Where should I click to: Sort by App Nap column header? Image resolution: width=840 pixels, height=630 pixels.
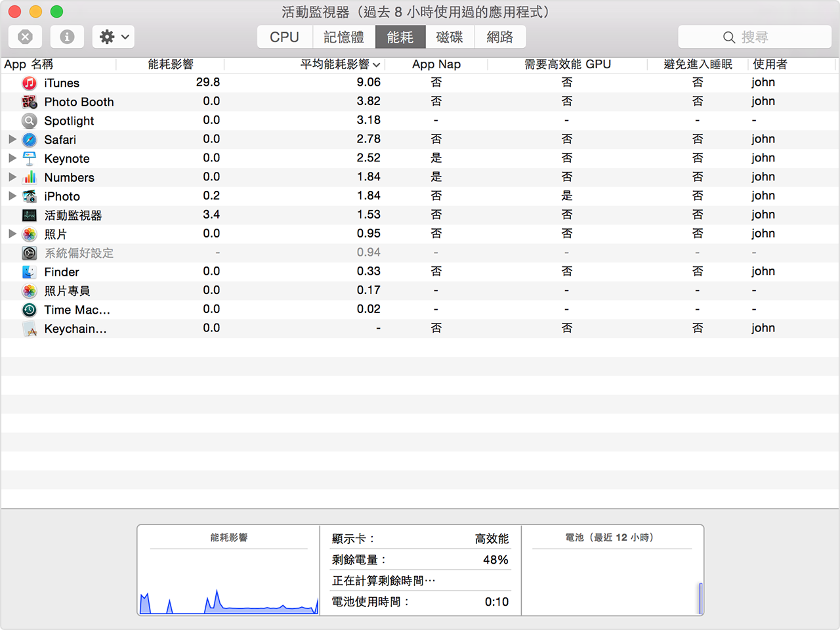coord(436,64)
